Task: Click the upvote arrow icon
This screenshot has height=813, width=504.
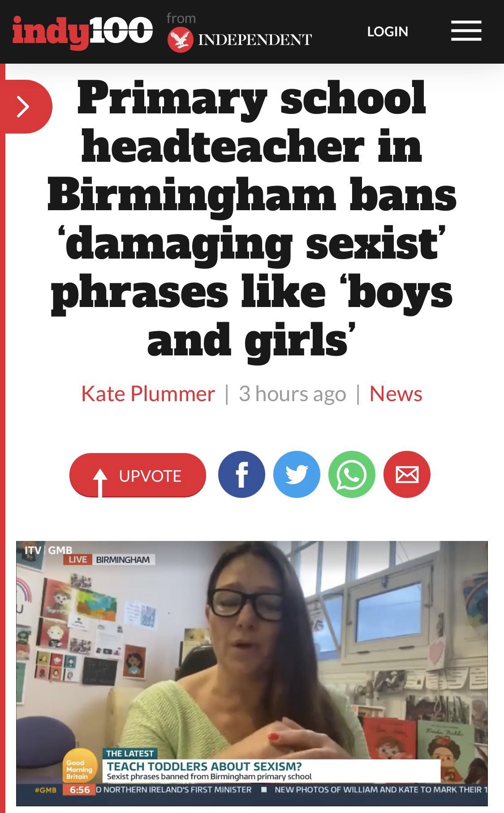Action: click(100, 482)
